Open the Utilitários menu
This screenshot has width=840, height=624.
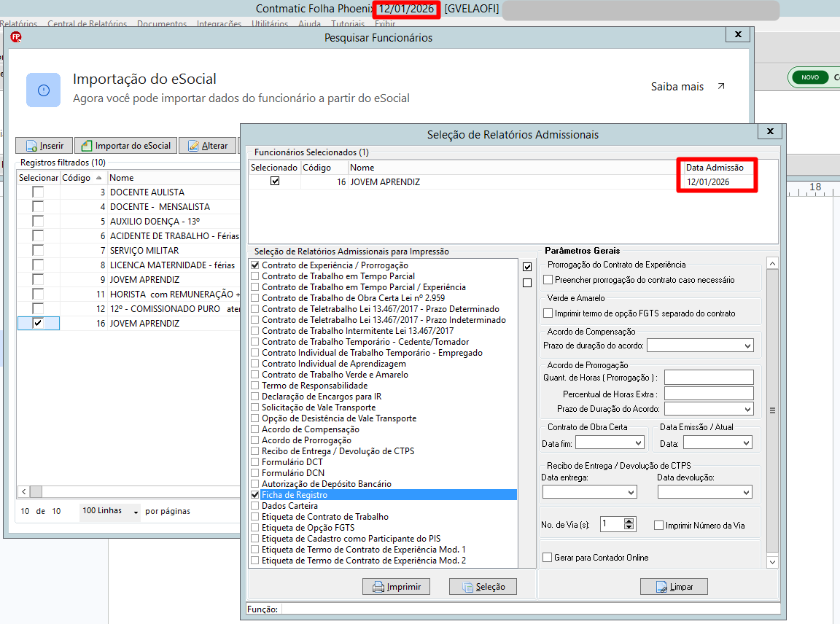coord(270,24)
